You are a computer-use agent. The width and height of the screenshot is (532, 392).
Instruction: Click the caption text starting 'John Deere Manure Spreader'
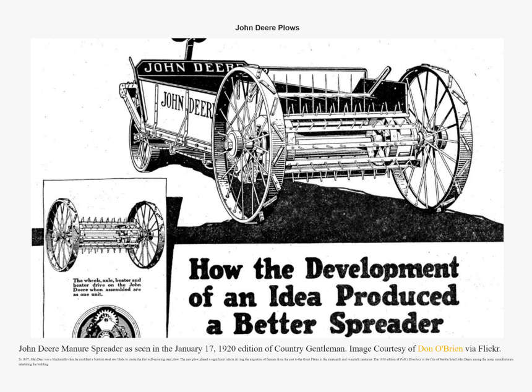tap(260, 349)
